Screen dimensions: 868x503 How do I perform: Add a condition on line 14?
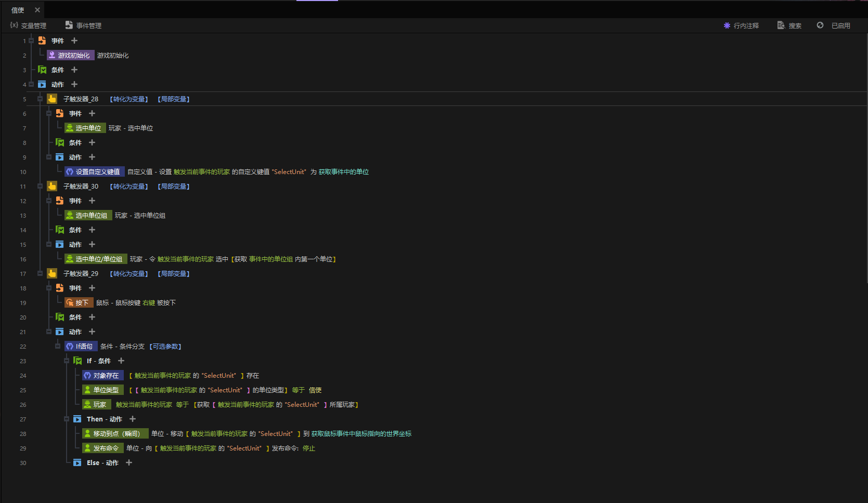pos(92,230)
